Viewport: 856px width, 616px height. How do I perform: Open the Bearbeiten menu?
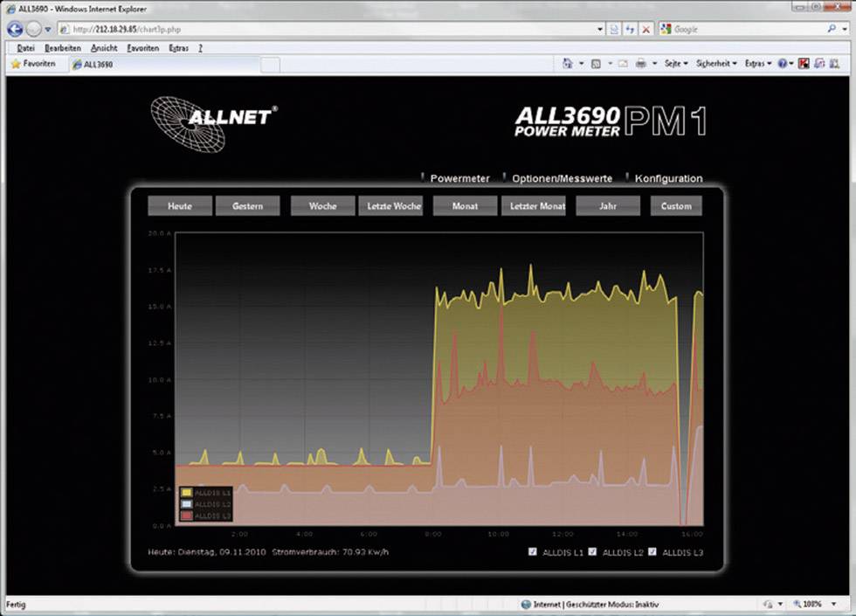pyautogui.click(x=62, y=48)
